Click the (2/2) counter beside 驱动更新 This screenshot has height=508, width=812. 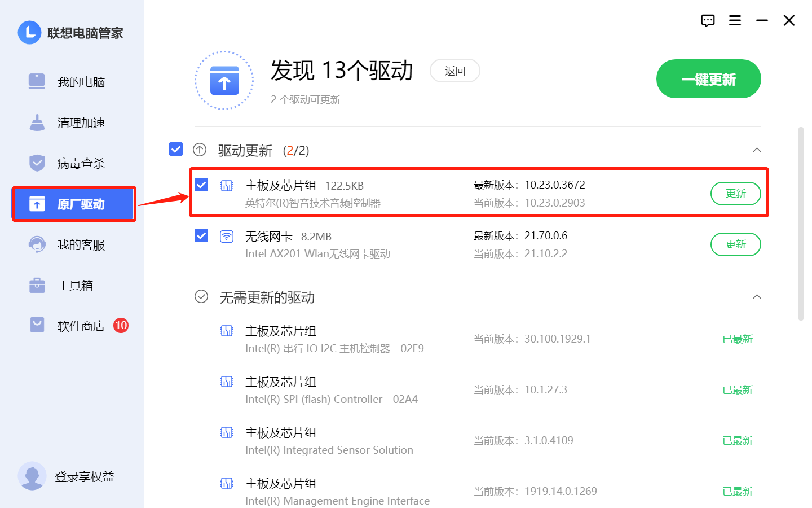296,151
